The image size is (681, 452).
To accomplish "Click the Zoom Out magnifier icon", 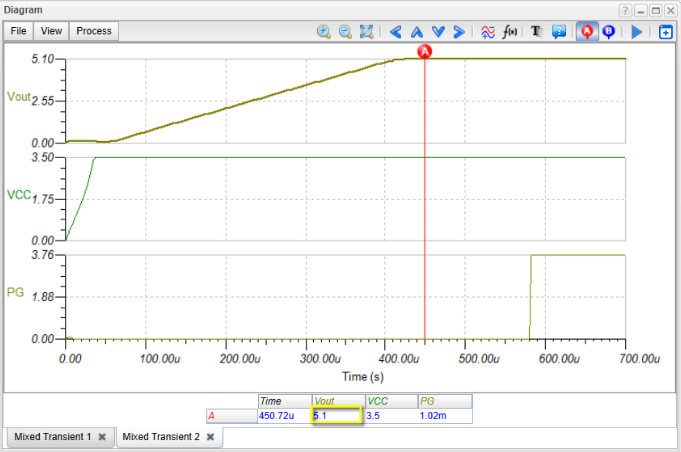I will click(345, 32).
